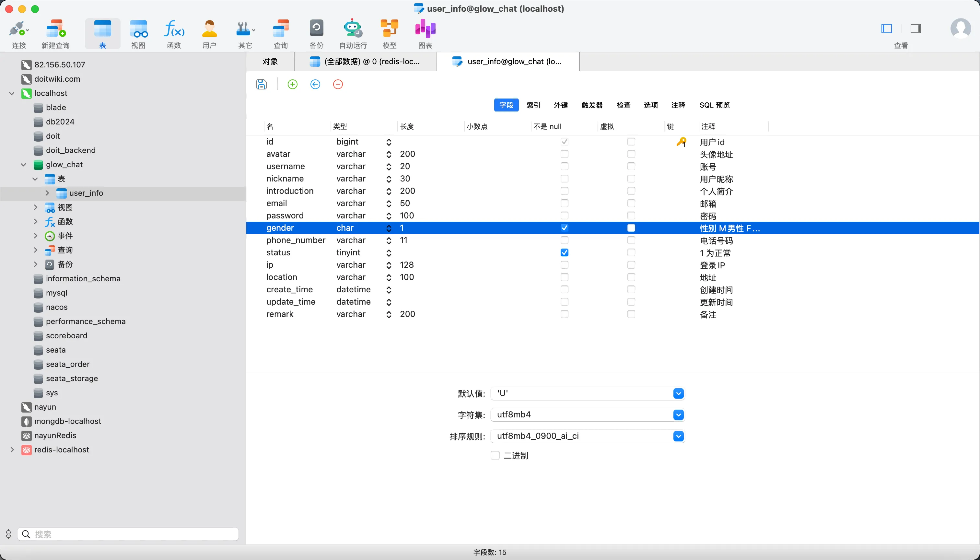Switch to the 索引 indexes tab
This screenshot has height=560, width=980.
pyautogui.click(x=533, y=105)
